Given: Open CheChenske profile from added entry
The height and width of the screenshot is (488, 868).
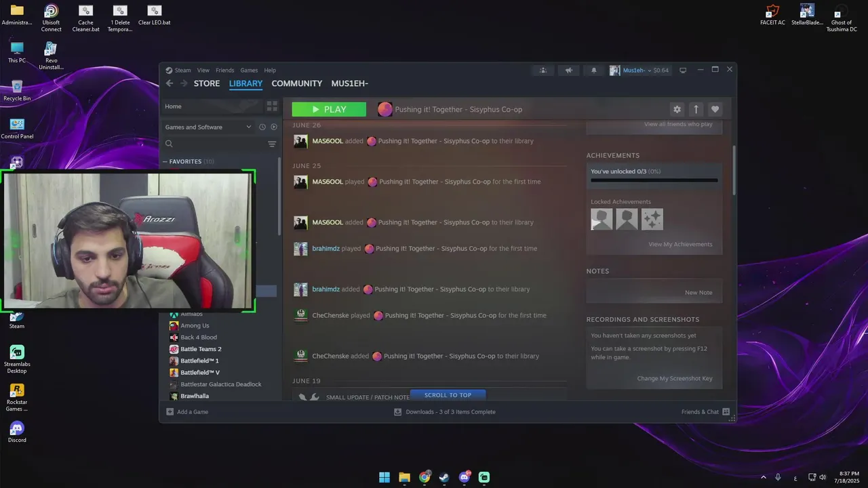Looking at the screenshot, I should 330,356.
